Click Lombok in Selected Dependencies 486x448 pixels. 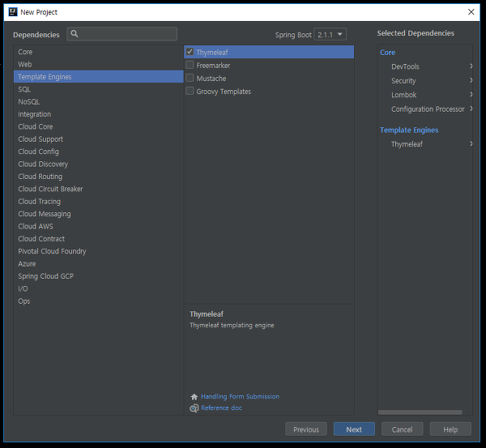click(x=403, y=95)
